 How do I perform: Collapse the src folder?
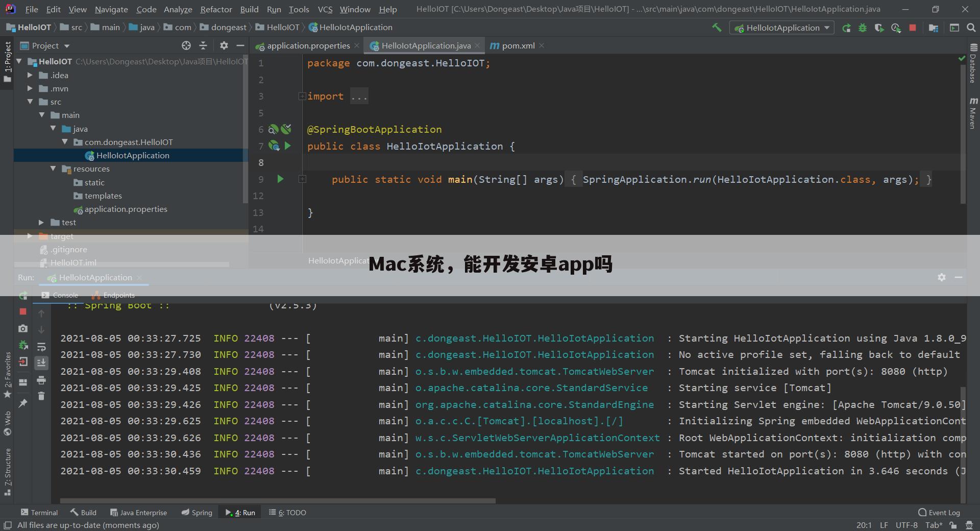[x=30, y=102]
